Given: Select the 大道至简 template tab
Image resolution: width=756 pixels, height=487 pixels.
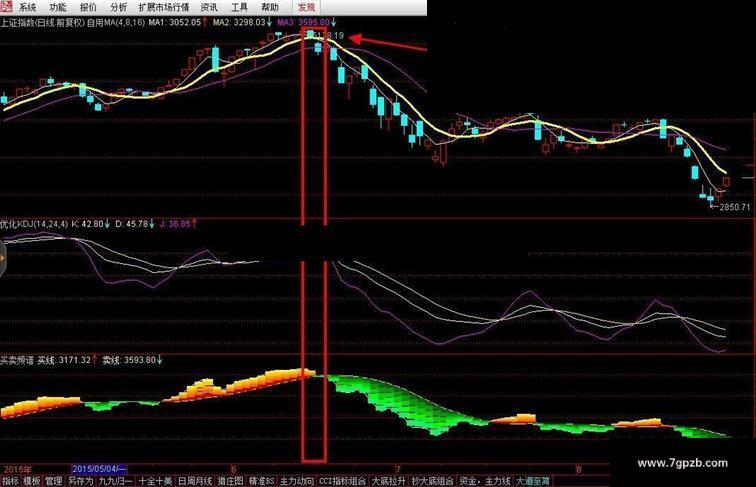Looking at the screenshot, I should tap(533, 481).
